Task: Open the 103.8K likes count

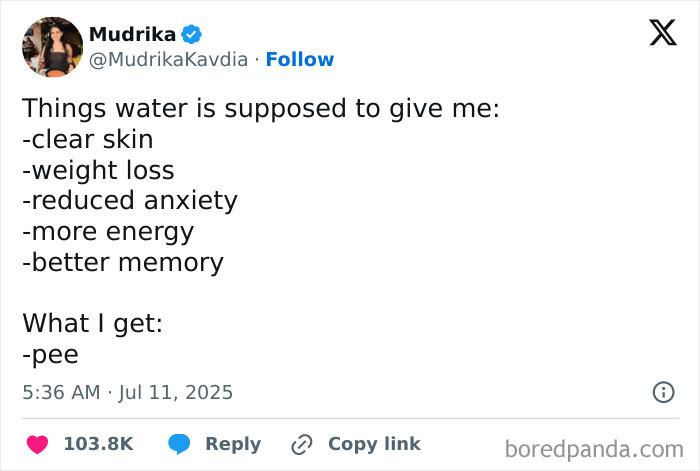Action: coord(99,444)
